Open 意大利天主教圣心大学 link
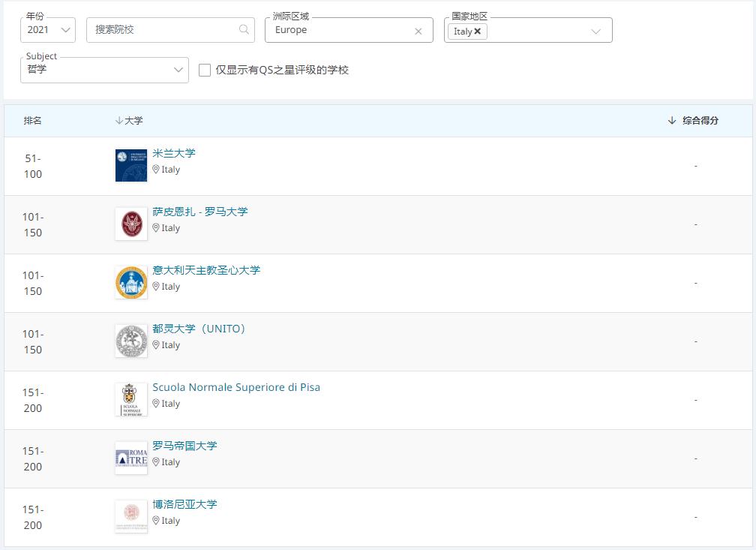This screenshot has height=550, width=756. point(205,270)
